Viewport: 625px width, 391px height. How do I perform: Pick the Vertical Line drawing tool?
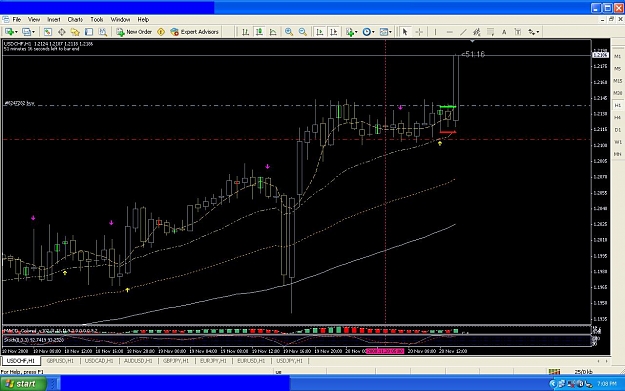click(x=435, y=32)
